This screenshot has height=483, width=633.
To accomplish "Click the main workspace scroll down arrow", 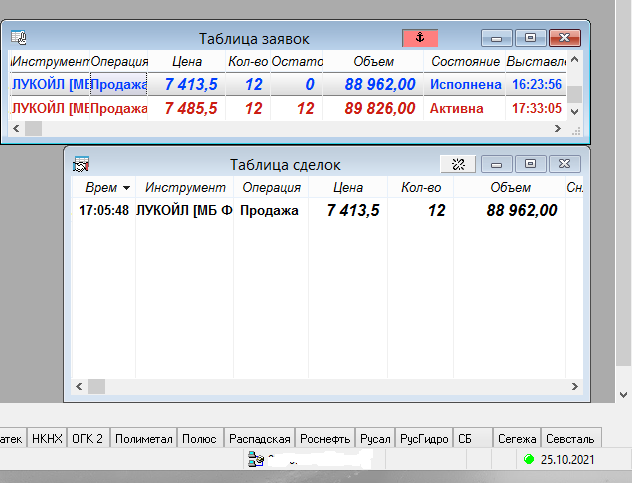I will point(623,395).
